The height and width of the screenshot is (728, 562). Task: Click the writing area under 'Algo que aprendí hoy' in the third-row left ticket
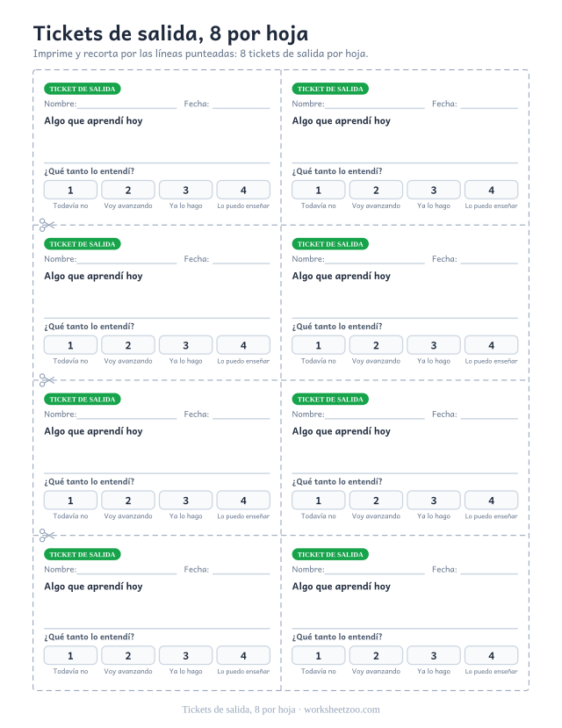click(157, 456)
